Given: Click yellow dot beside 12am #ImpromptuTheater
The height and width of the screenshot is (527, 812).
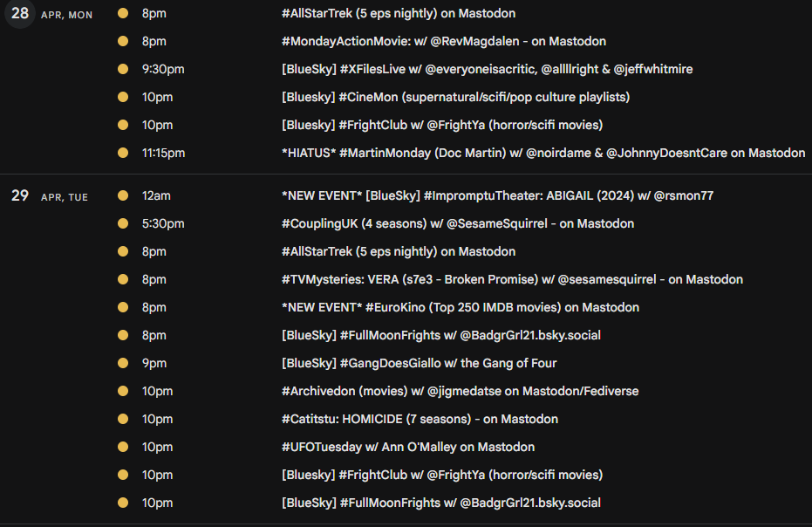Looking at the screenshot, I should pos(123,195).
